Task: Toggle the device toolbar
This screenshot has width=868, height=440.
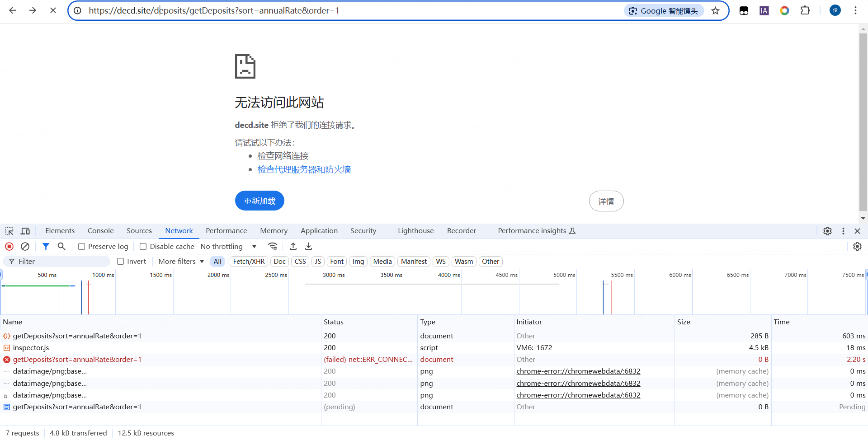Action: click(x=25, y=231)
